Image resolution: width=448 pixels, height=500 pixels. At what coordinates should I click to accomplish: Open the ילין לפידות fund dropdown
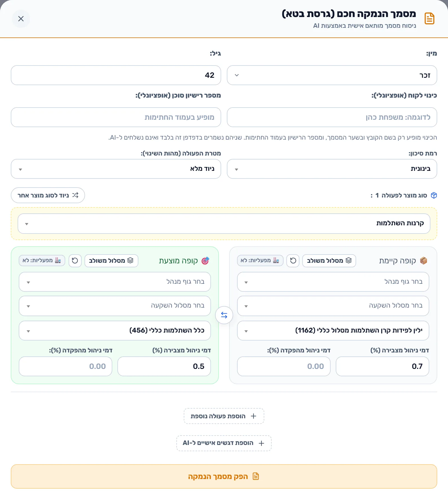pyautogui.click(x=333, y=331)
